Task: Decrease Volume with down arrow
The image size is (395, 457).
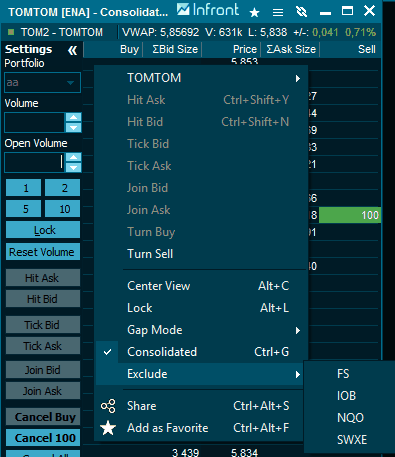Action: coord(74,127)
